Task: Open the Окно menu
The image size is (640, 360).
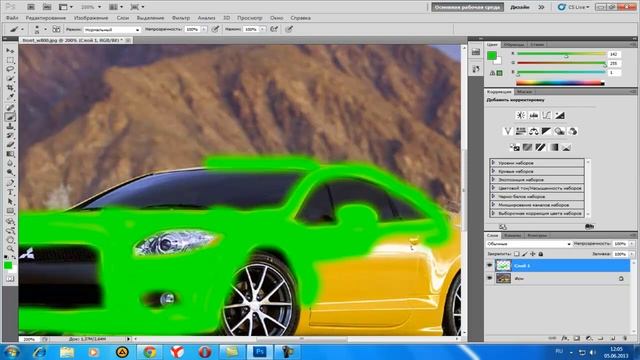Action: (x=276, y=18)
